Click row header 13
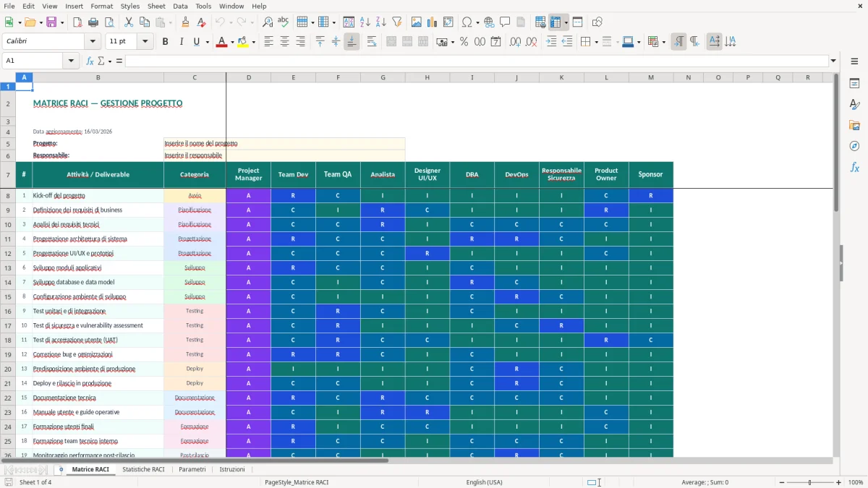 (x=8, y=267)
